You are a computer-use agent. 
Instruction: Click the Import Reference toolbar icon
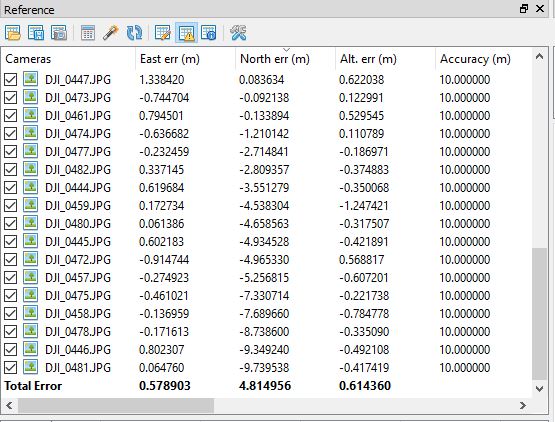[13, 33]
